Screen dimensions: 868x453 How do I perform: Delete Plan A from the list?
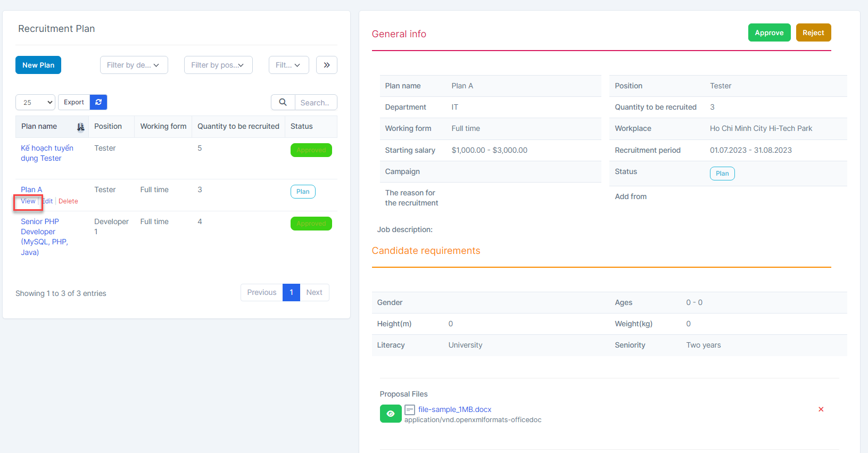point(68,201)
